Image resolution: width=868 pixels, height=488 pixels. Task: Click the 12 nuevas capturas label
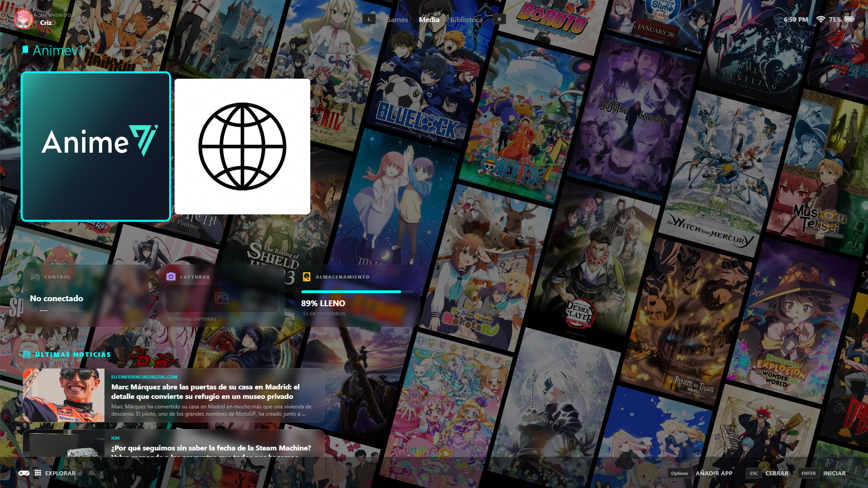pyautogui.click(x=192, y=319)
